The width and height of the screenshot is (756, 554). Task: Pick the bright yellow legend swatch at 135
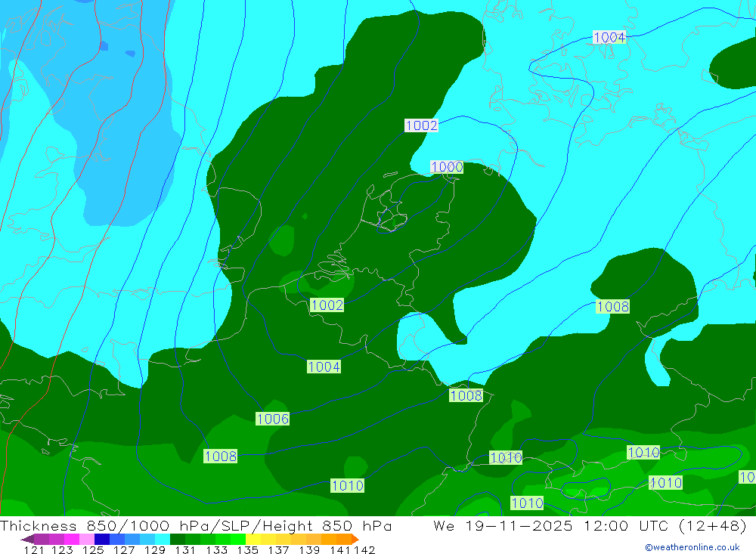pyautogui.click(x=253, y=539)
